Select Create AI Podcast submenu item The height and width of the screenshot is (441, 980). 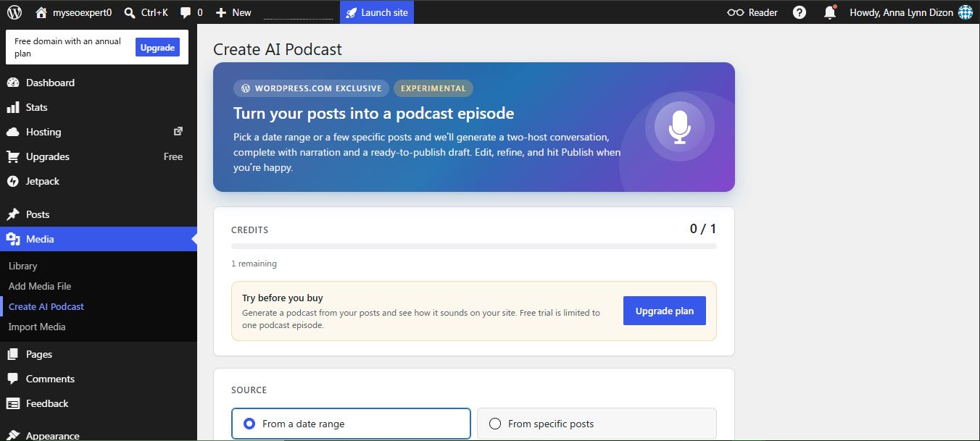(x=46, y=306)
